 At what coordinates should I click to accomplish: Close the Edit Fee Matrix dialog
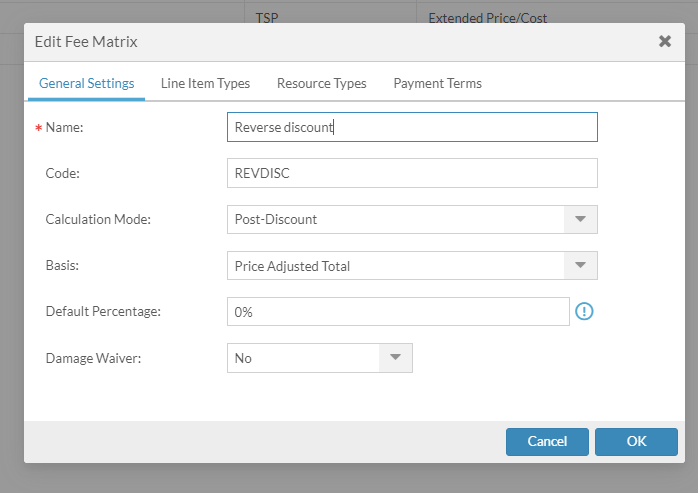664,42
